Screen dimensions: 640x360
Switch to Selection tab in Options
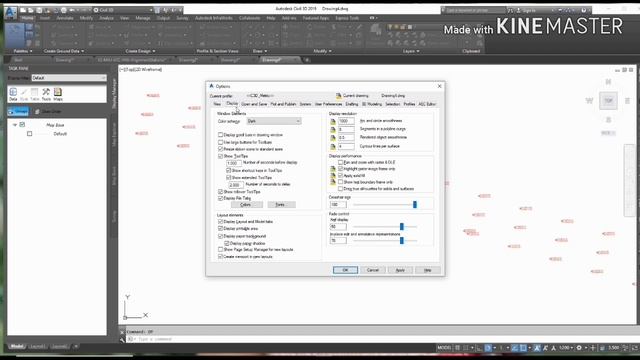[393, 104]
